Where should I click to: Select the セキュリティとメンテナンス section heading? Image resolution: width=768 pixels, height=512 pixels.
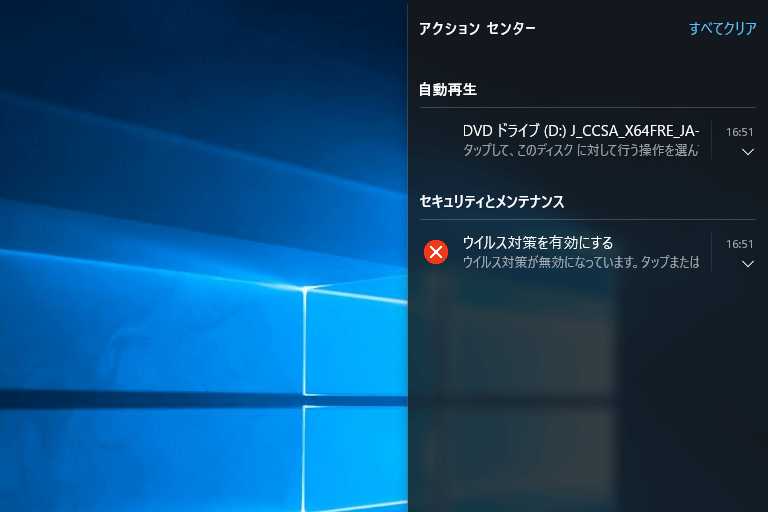coord(492,201)
